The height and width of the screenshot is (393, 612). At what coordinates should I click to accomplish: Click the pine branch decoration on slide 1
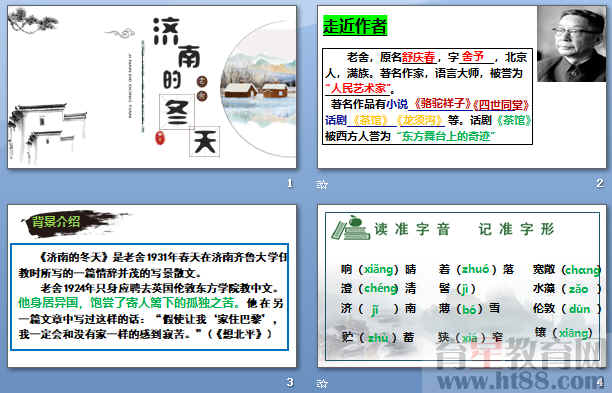(x=32, y=20)
